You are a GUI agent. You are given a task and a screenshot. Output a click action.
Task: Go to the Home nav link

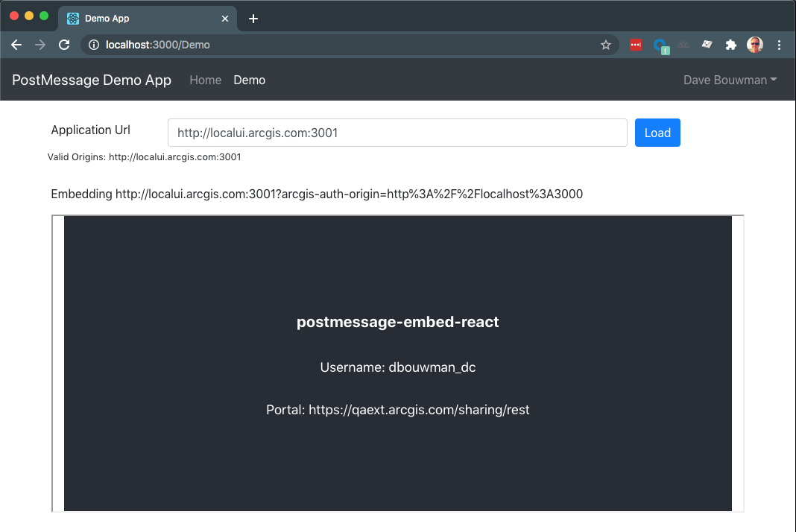[205, 80]
